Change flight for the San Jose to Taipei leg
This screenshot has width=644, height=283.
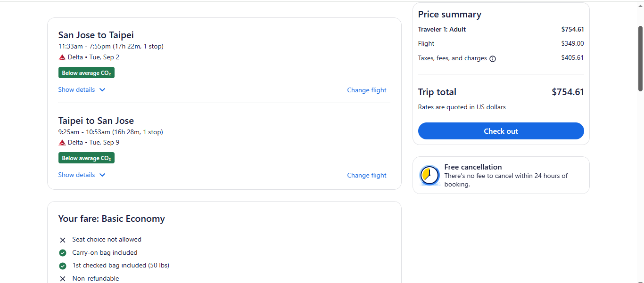[367, 90]
